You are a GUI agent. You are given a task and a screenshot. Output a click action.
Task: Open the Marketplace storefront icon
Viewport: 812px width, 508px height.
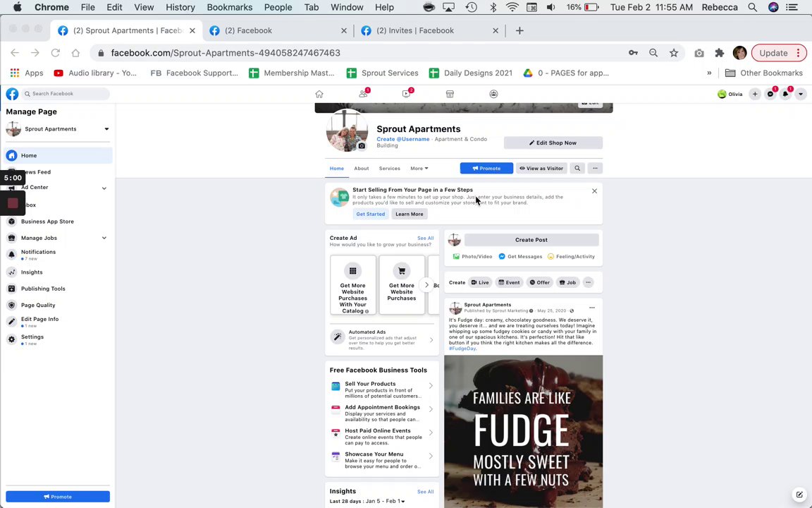tap(450, 94)
